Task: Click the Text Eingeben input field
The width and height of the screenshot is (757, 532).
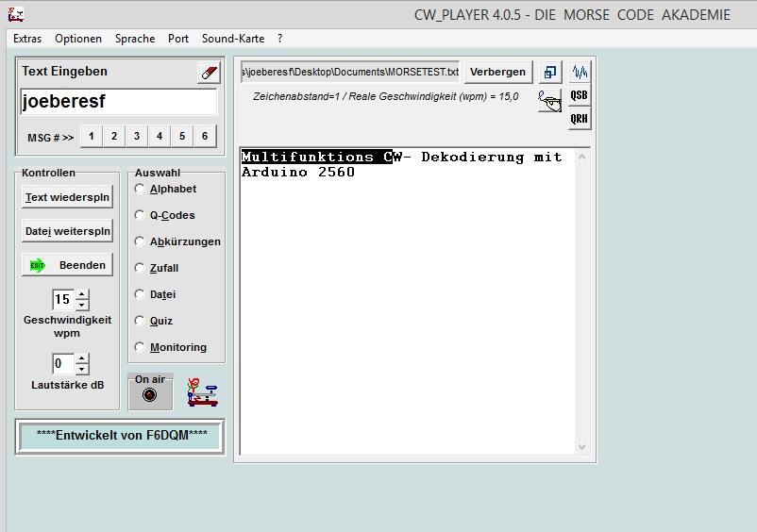Action: tap(118, 102)
